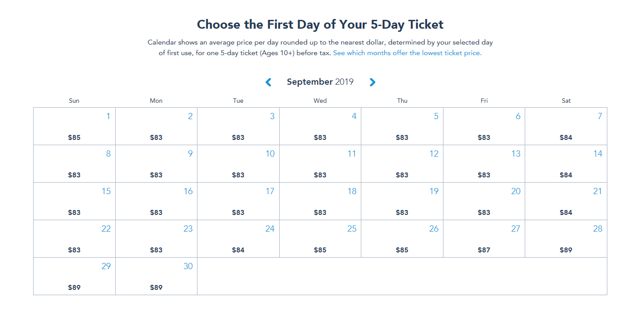Choose Wednesday September 25 date cell
Screen dimensions: 644x315
click(320, 239)
